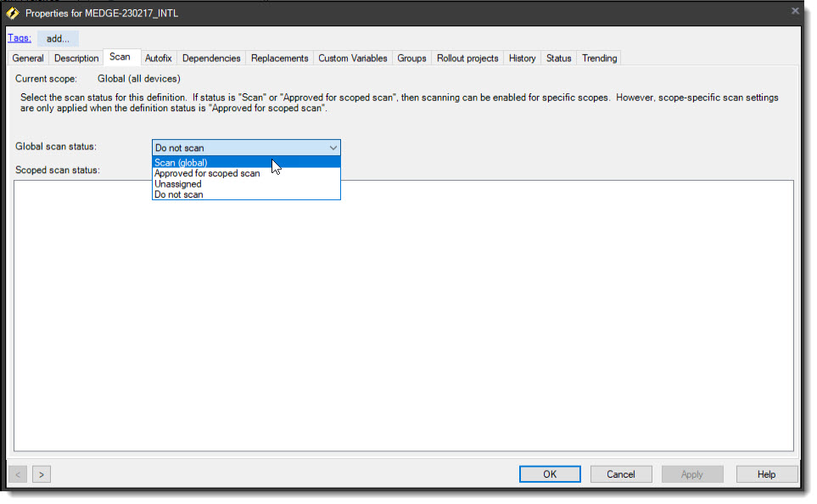Screen dimensions: 817x504
Task: Click the "add..." tag button
Action: tap(58, 39)
